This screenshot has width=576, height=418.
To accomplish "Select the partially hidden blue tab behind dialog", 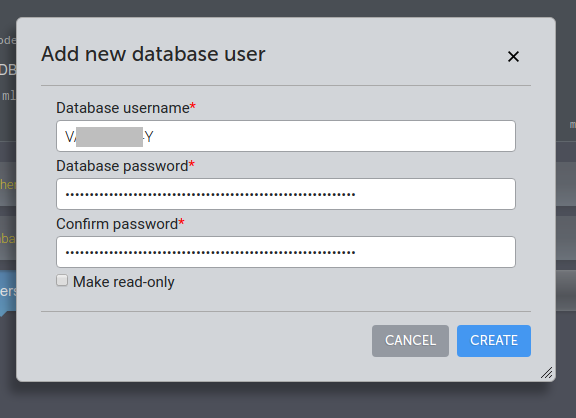I will (8, 292).
